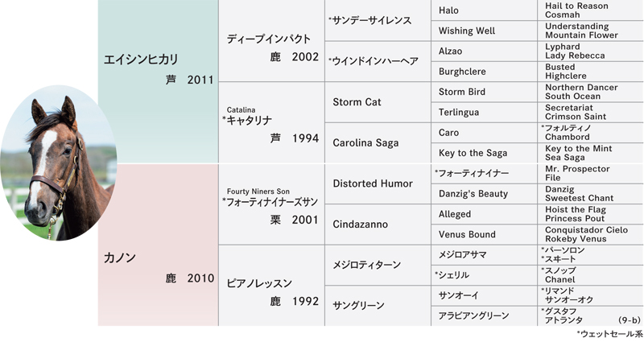644x342 pixels.
Task: Select the アラビアングリーン cell
Action: [485, 315]
